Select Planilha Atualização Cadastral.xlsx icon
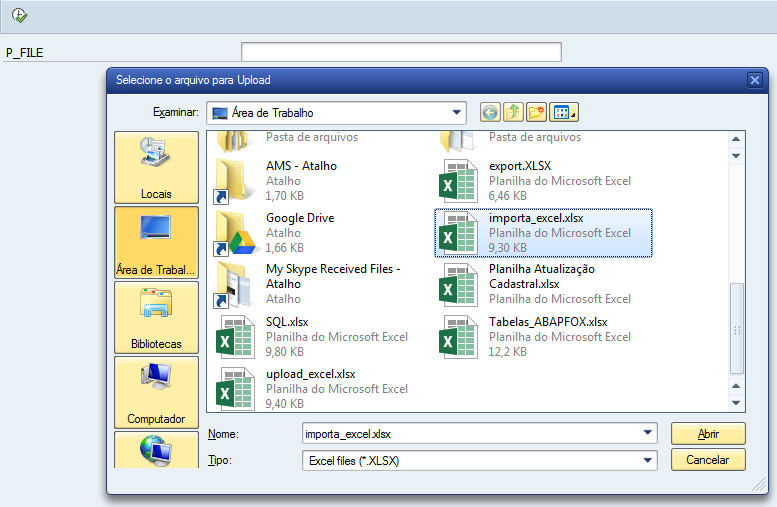Screen dimensions: 777x507 pyautogui.click(x=458, y=285)
